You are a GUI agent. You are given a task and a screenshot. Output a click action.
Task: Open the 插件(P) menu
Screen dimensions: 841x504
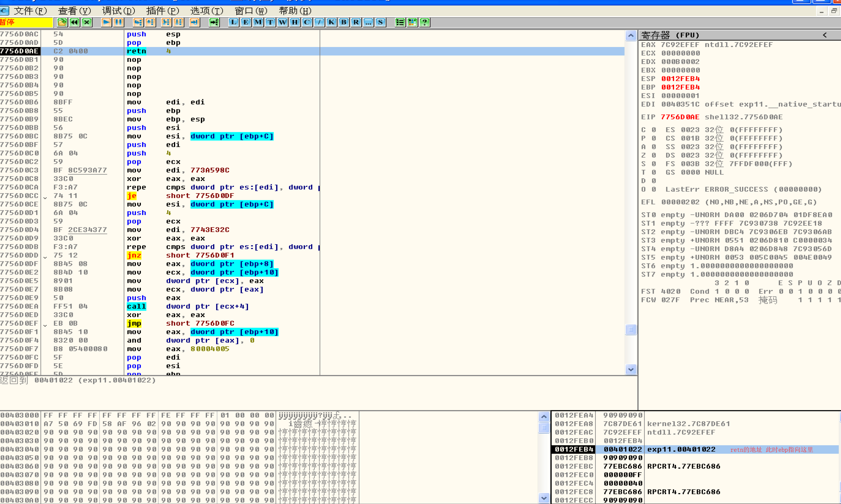[162, 11]
